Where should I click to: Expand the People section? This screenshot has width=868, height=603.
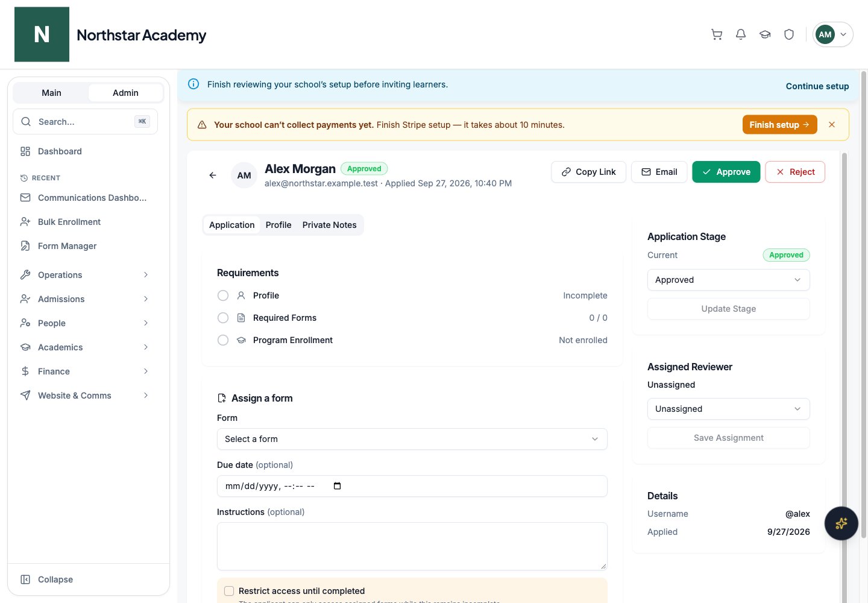[x=85, y=323]
